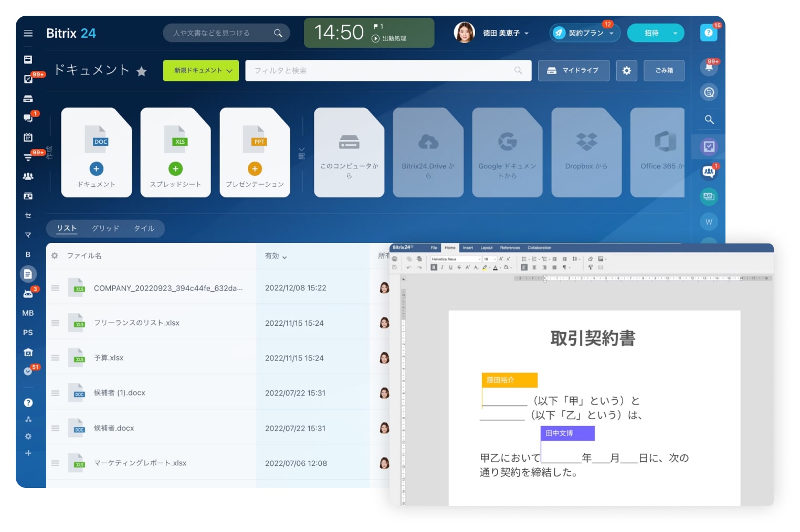Create new プレゼンテーション card
800x532 pixels.
pos(255,153)
